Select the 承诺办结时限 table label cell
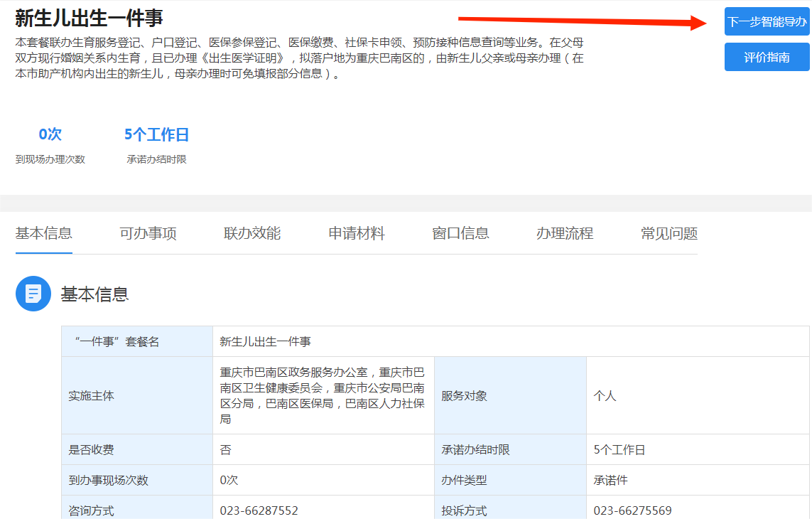Image resolution: width=812 pixels, height=519 pixels. tap(510, 449)
